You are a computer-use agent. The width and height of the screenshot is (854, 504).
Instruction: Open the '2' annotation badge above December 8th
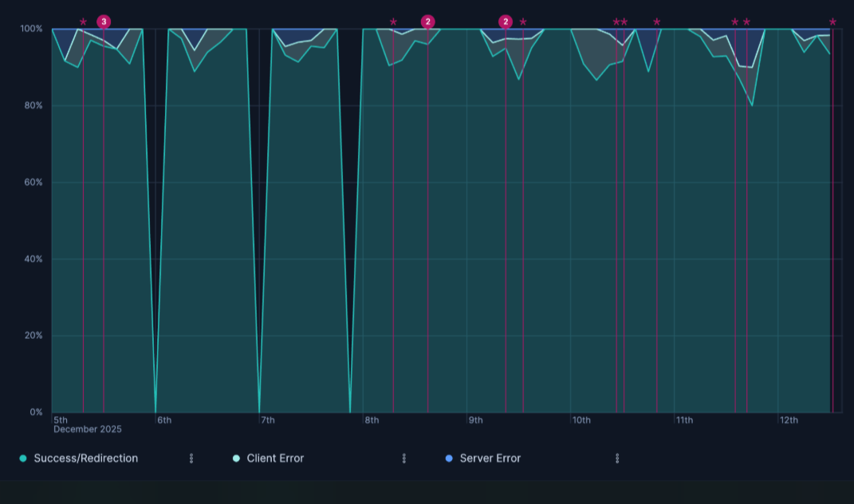tap(430, 22)
